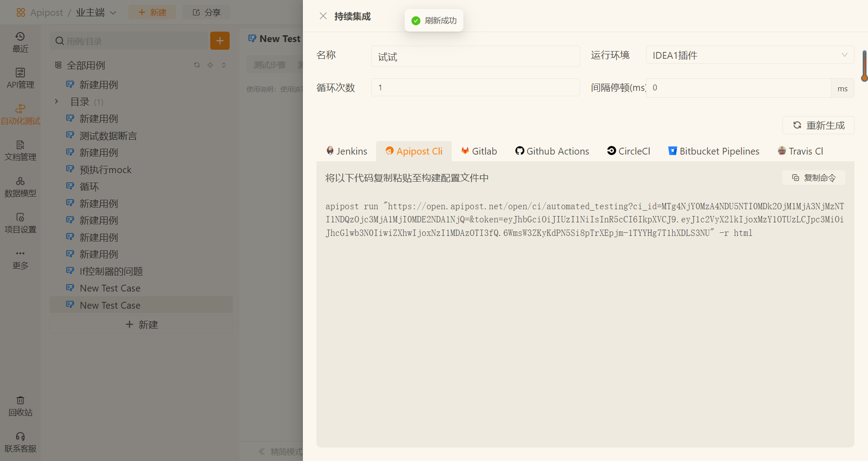Open the 最近 recent sidebar icon
This screenshot has width=868, height=461.
click(x=20, y=42)
